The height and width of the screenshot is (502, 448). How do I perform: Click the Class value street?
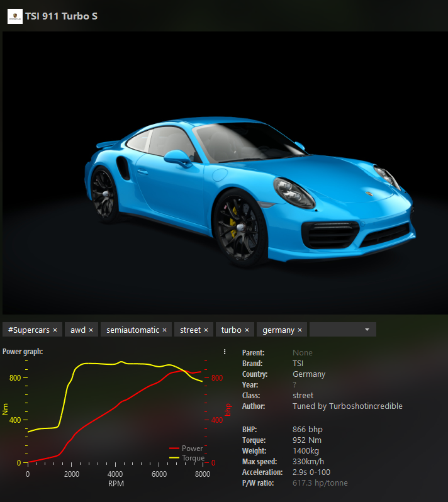[x=303, y=396]
